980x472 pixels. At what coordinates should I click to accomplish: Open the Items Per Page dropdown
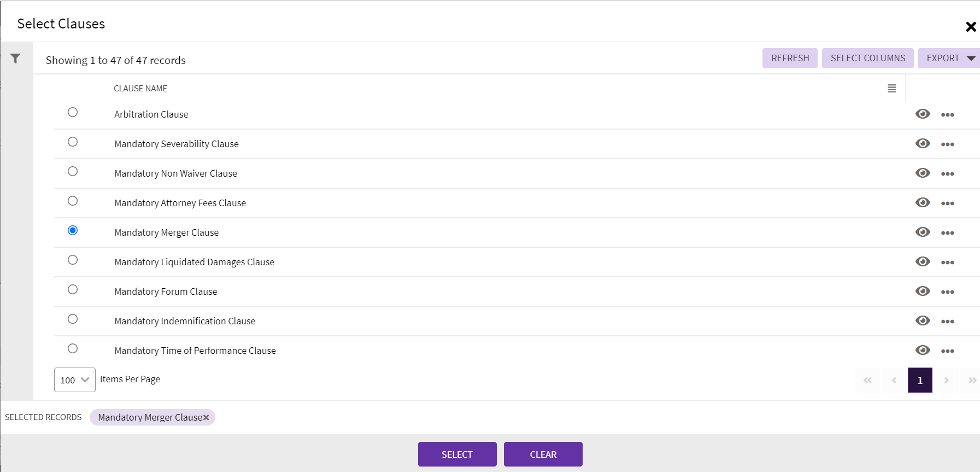click(x=75, y=380)
